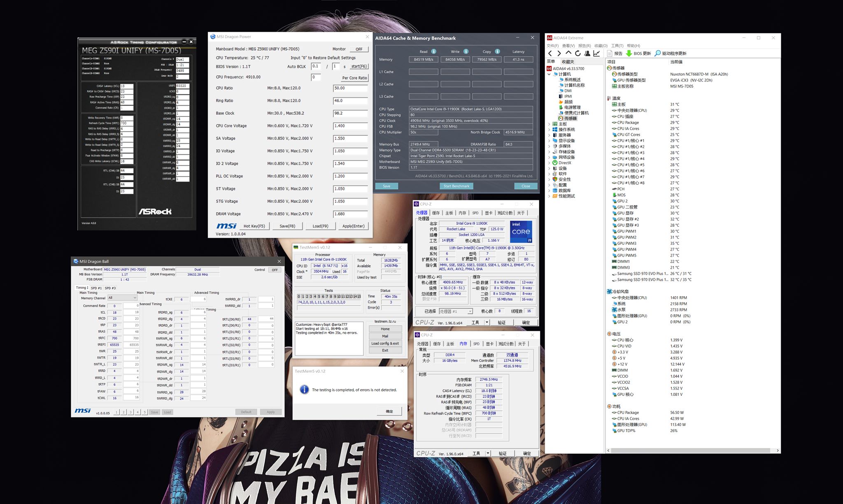Screen dimensions: 843x504
Task: Open the 工具(T) menu in AIDA64
Action: point(617,46)
